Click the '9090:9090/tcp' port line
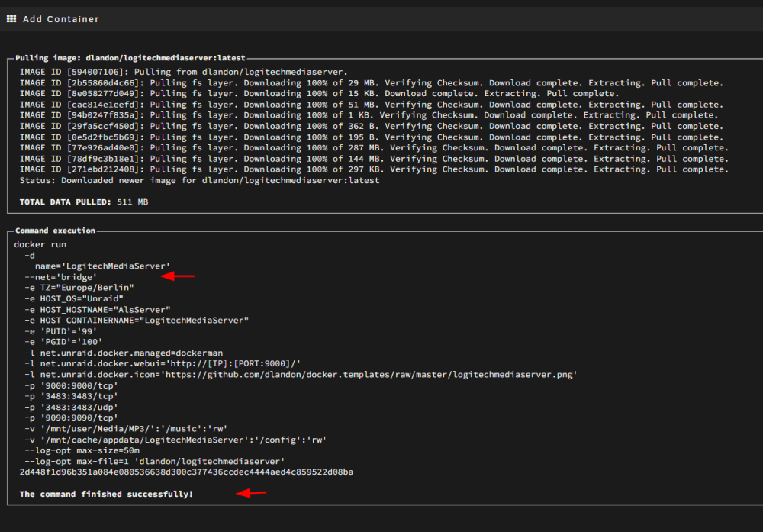Screen dimensions: 763x532 (x=71, y=418)
